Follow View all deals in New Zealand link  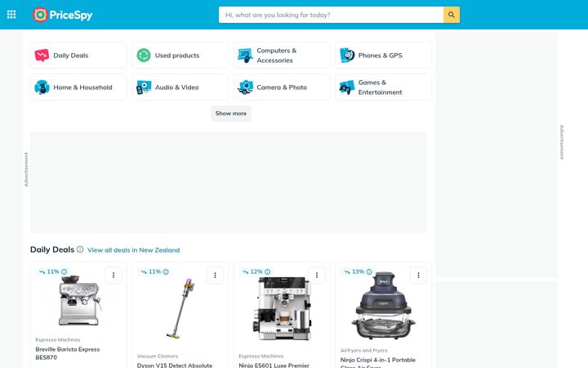point(133,250)
